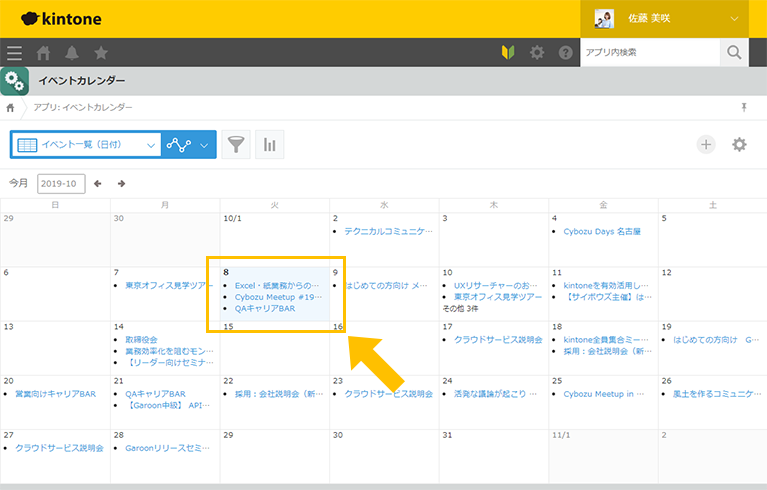Expand the graph view dropdown arrow
This screenshot has width=767, height=490.
[x=205, y=145]
